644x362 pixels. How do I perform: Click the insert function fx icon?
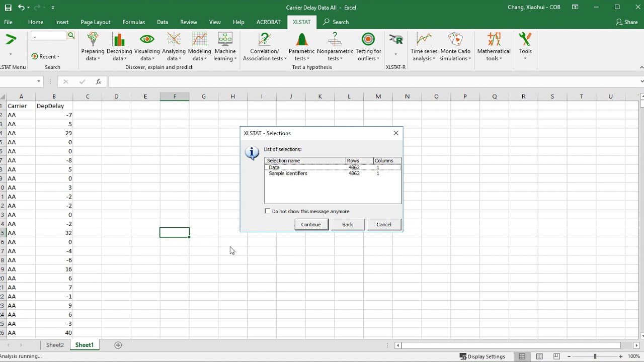[x=99, y=81]
